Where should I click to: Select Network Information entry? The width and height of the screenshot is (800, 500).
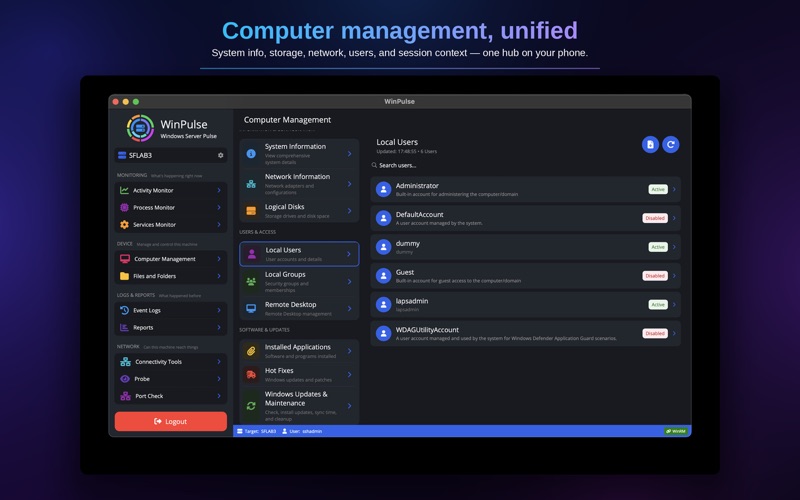[299, 184]
